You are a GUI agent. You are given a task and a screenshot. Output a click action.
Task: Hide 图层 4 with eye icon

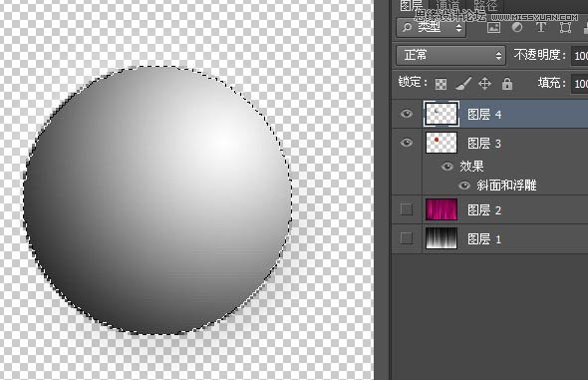[x=407, y=114]
